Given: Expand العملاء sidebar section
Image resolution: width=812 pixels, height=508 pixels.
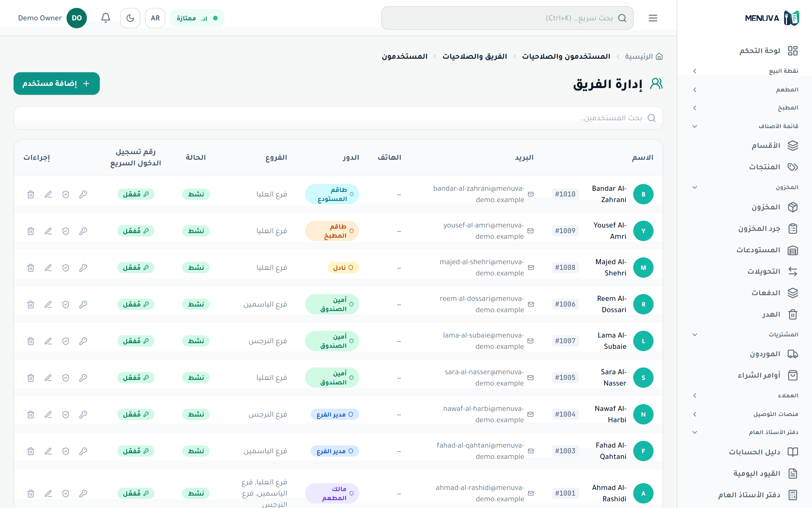Looking at the screenshot, I should click(745, 396).
